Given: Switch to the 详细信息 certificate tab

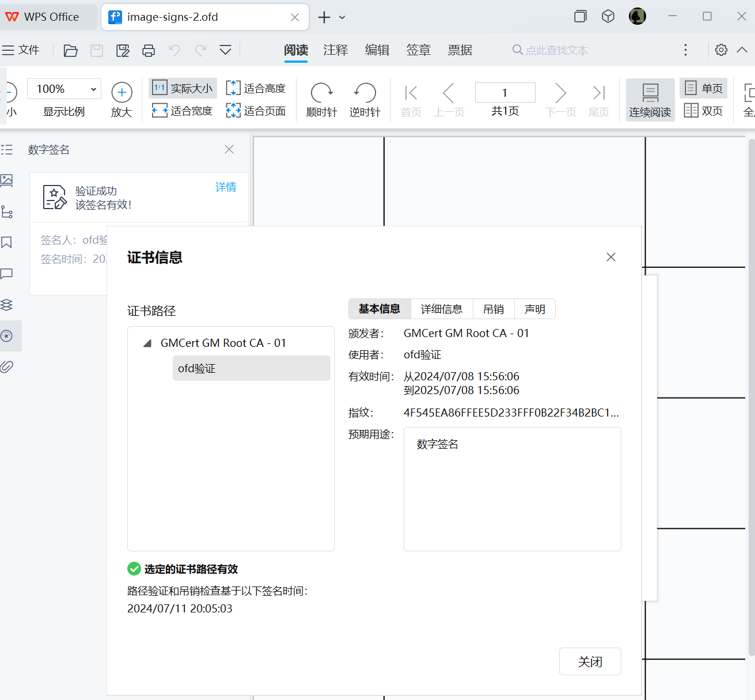Looking at the screenshot, I should [441, 309].
